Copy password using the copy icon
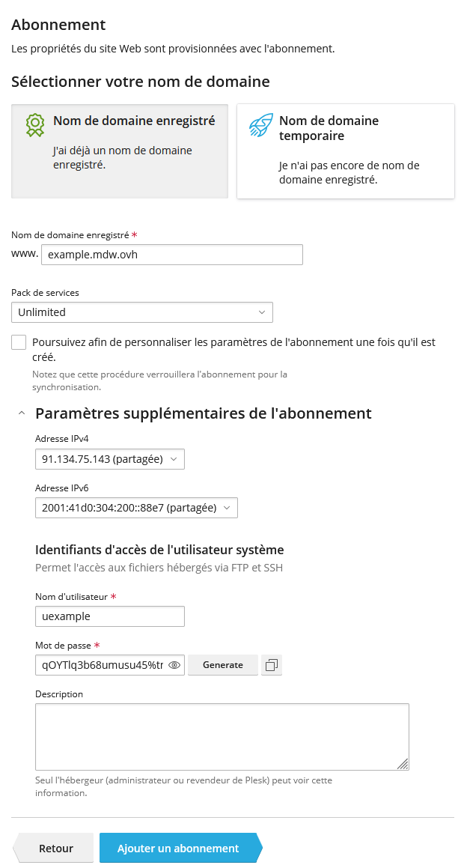Viewport: 467px width, 868px height. click(272, 665)
